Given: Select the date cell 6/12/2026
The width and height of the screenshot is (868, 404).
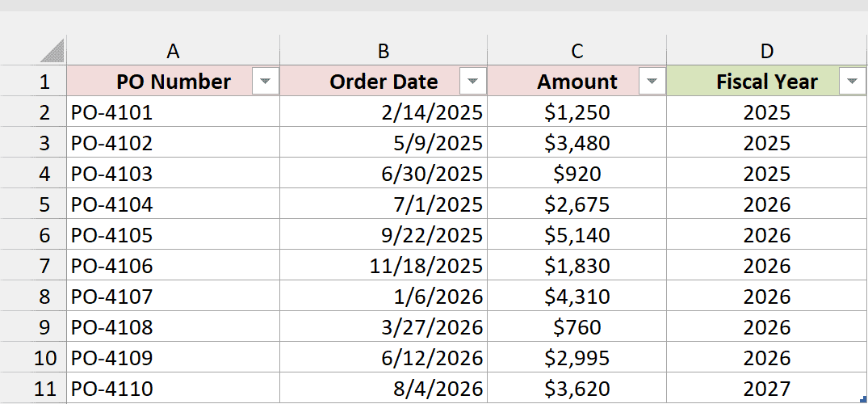Looking at the screenshot, I should [384, 358].
